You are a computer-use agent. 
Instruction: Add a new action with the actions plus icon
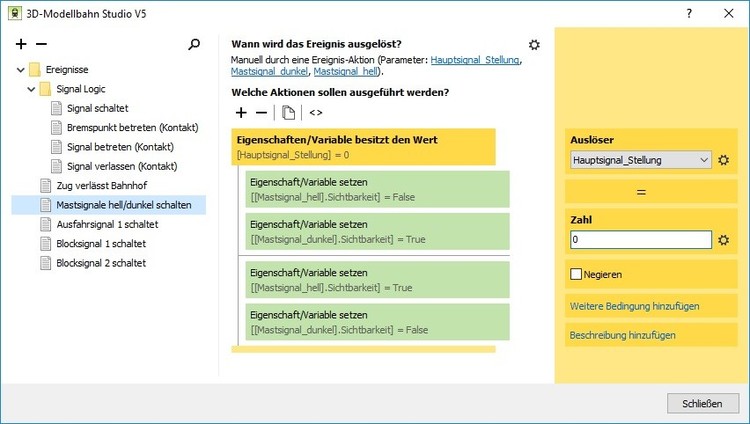241,112
